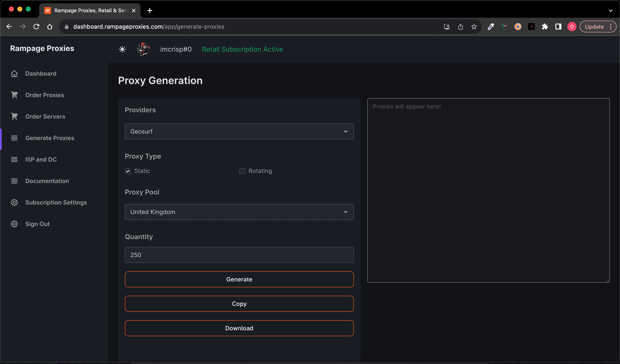Enable the Rotating proxy type checkbox
620x364 pixels.
point(242,171)
